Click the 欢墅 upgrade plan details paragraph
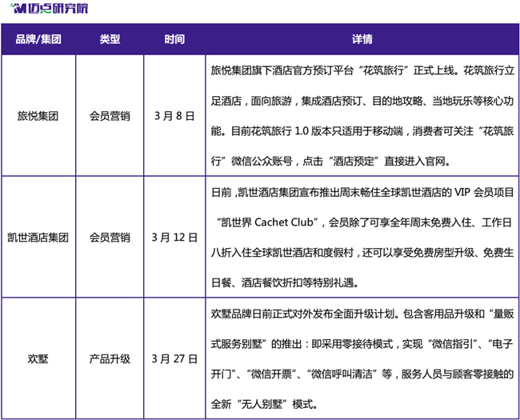The image size is (520, 420). (362, 358)
